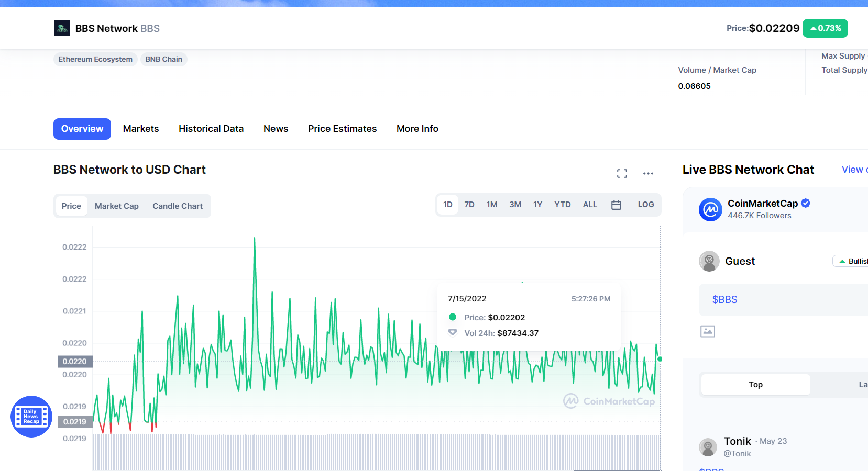This screenshot has height=471, width=868.
Task: Select the Price chart view
Action: [x=71, y=206]
